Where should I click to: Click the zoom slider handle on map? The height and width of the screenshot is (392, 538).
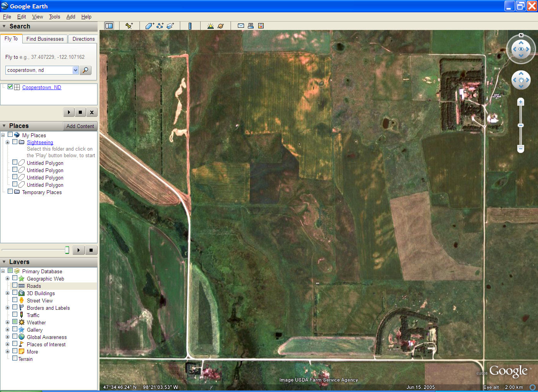pyautogui.click(x=521, y=125)
